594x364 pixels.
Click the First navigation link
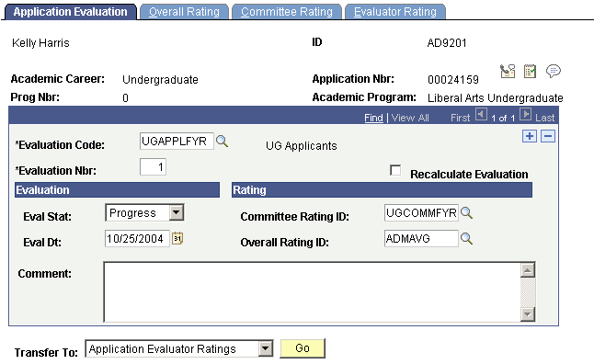tap(460, 118)
